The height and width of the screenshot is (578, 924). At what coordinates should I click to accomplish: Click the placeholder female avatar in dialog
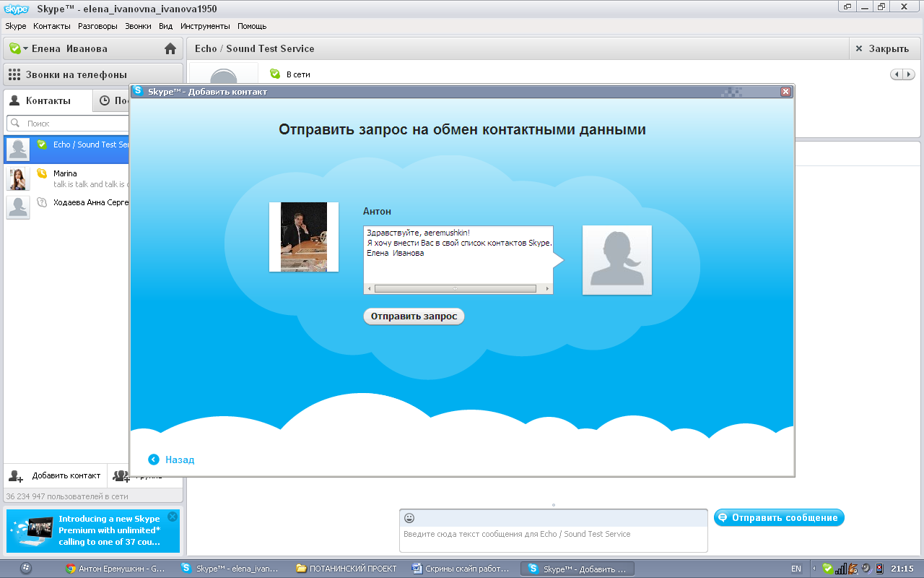click(617, 260)
